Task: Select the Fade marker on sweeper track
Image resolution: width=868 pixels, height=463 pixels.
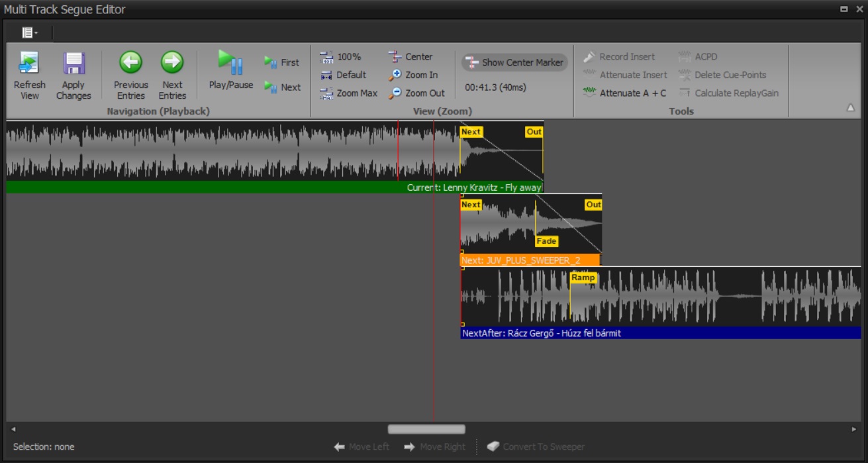Action: [x=546, y=241]
